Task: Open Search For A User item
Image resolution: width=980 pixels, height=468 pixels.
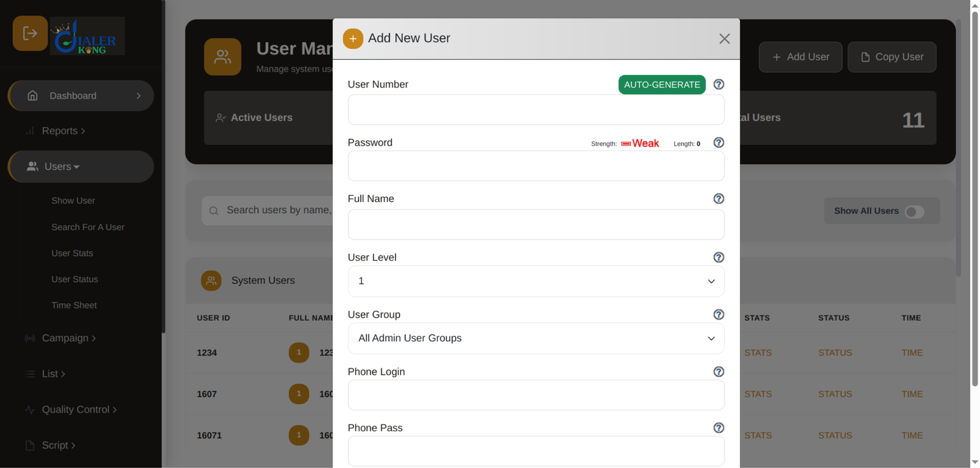Action: point(88,227)
